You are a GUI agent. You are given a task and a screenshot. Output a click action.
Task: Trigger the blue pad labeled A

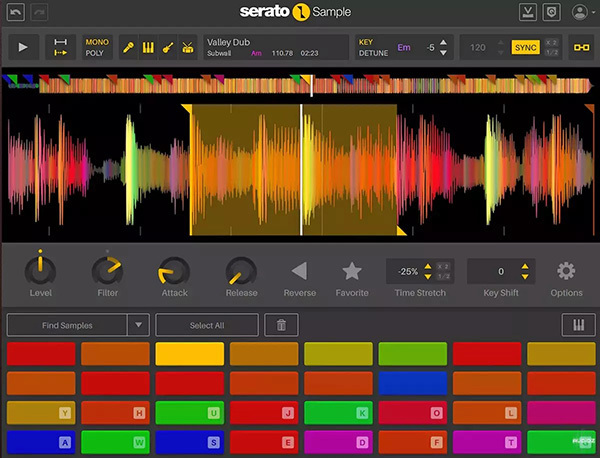[41, 442]
